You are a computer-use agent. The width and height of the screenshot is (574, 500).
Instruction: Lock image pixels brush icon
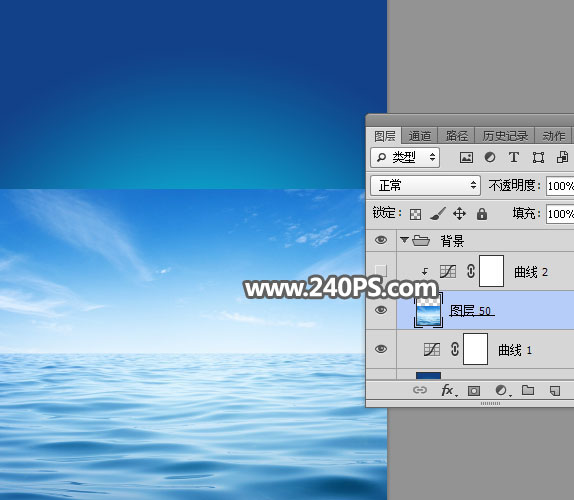437,213
